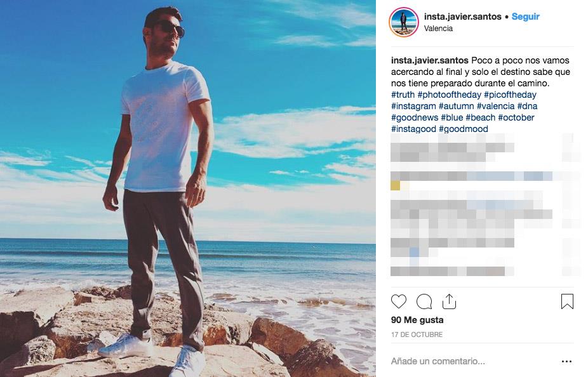Save the post with the bookmark icon
Screen dimensions: 588x377
(567, 301)
